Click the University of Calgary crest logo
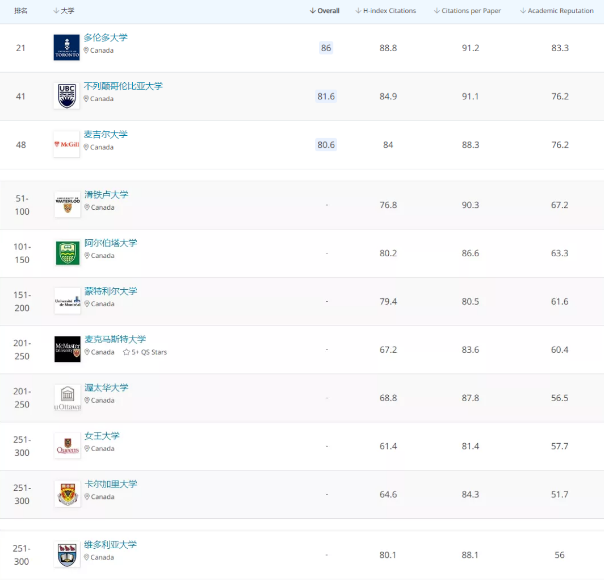 tap(67, 494)
